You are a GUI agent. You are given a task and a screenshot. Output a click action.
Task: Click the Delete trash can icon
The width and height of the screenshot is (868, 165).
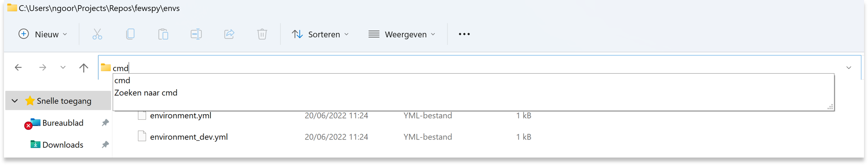pyautogui.click(x=262, y=34)
